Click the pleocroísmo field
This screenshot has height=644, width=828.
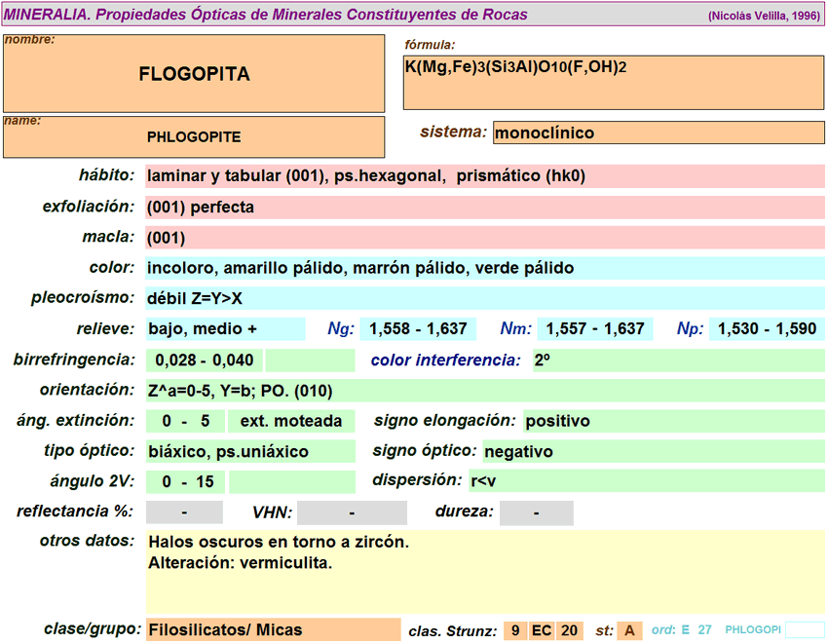pos(484,298)
